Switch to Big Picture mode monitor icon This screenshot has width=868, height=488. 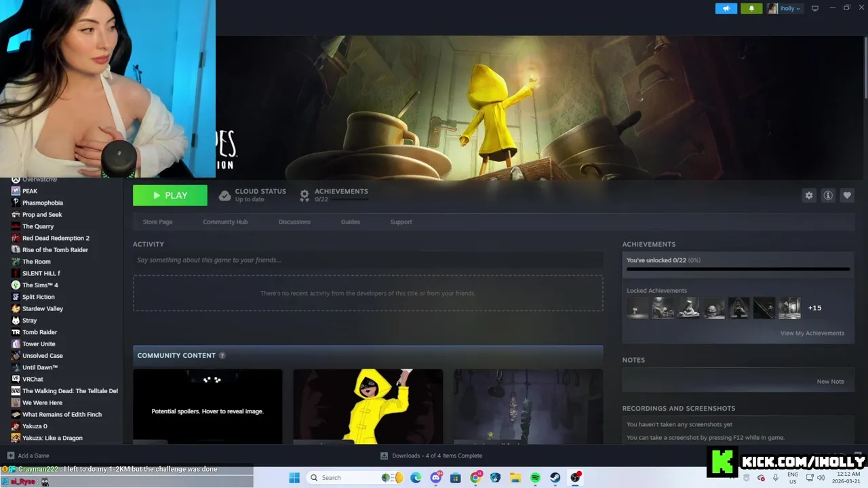pos(815,9)
